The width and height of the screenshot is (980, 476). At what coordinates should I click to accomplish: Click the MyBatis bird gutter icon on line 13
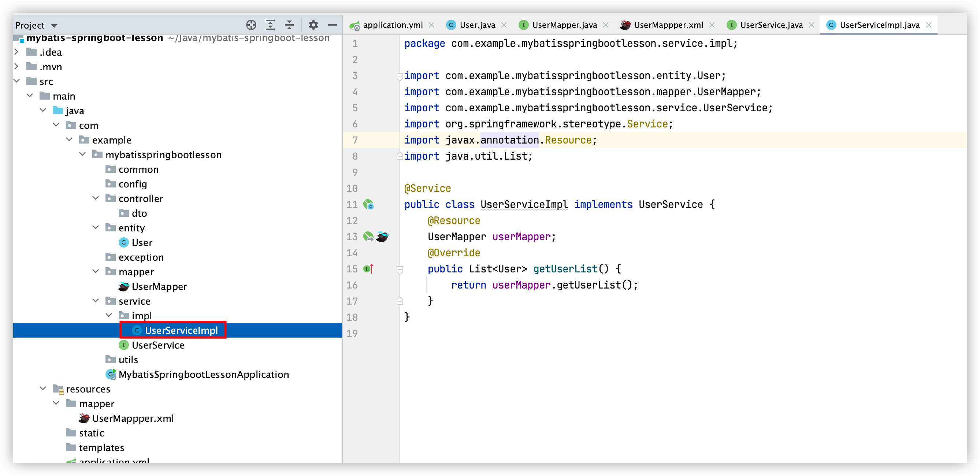tap(382, 237)
